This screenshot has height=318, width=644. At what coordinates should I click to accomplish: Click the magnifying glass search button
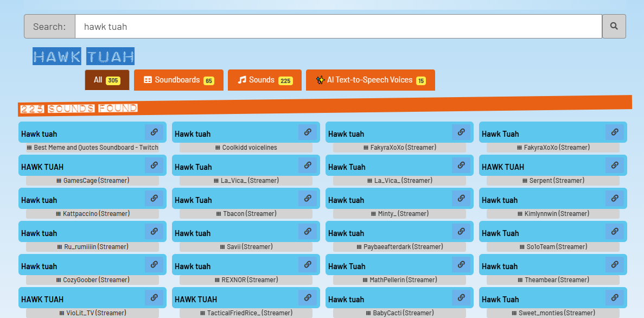[614, 26]
